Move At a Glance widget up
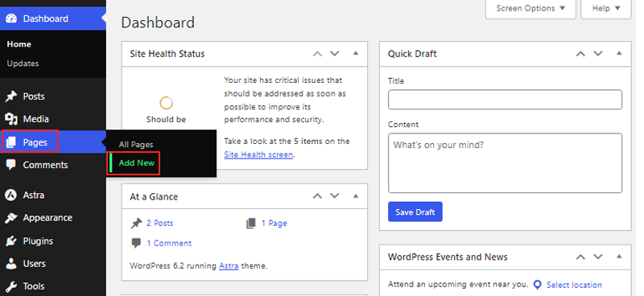Image resolution: width=644 pixels, height=296 pixels. click(x=317, y=196)
